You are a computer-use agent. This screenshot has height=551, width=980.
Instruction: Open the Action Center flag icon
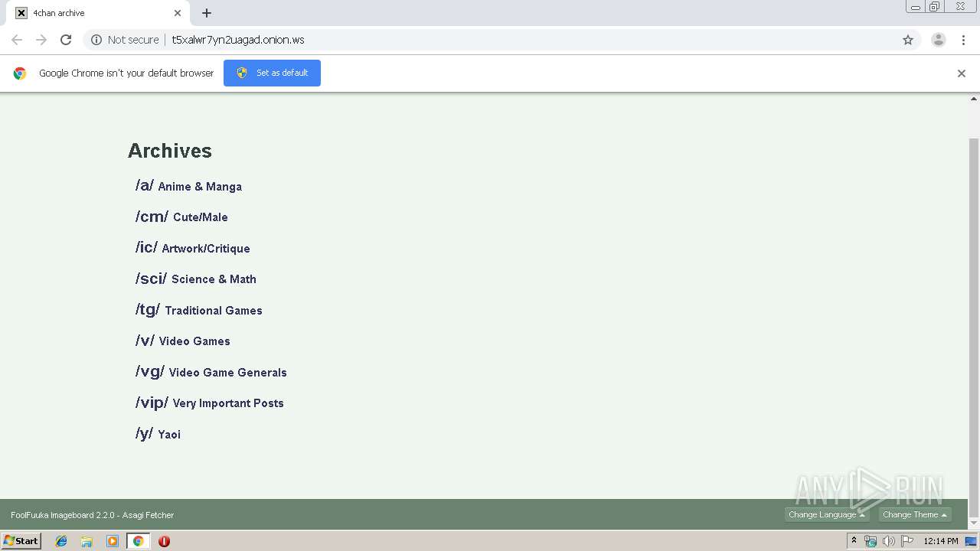pos(907,541)
